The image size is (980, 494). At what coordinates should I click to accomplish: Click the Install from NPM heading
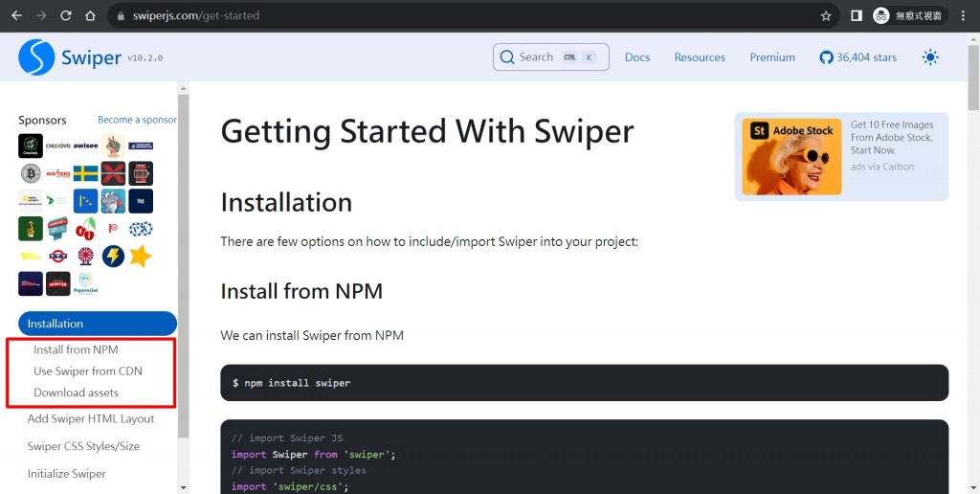[301, 291]
